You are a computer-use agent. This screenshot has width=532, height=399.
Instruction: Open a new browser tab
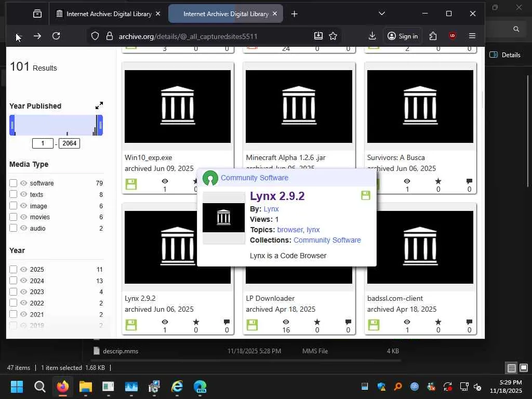[x=295, y=14]
